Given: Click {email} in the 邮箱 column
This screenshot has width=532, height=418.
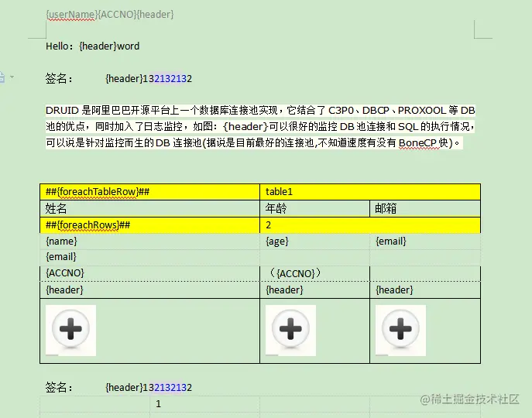Looking at the screenshot, I should click(x=425, y=242).
